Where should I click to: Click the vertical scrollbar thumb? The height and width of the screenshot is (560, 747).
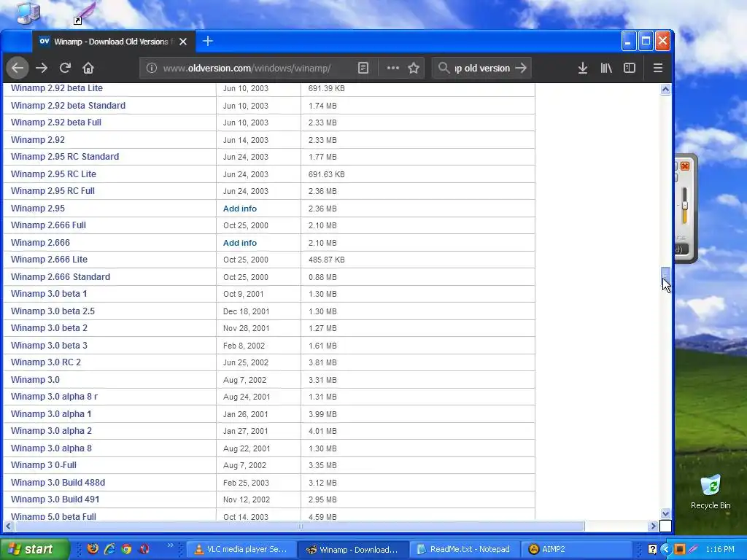665,275
